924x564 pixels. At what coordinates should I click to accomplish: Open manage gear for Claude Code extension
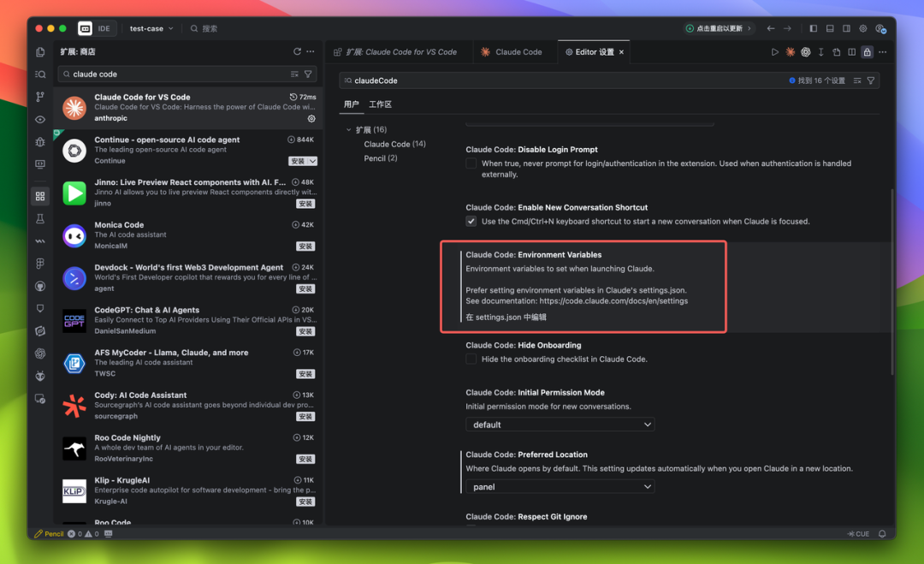tap(311, 119)
